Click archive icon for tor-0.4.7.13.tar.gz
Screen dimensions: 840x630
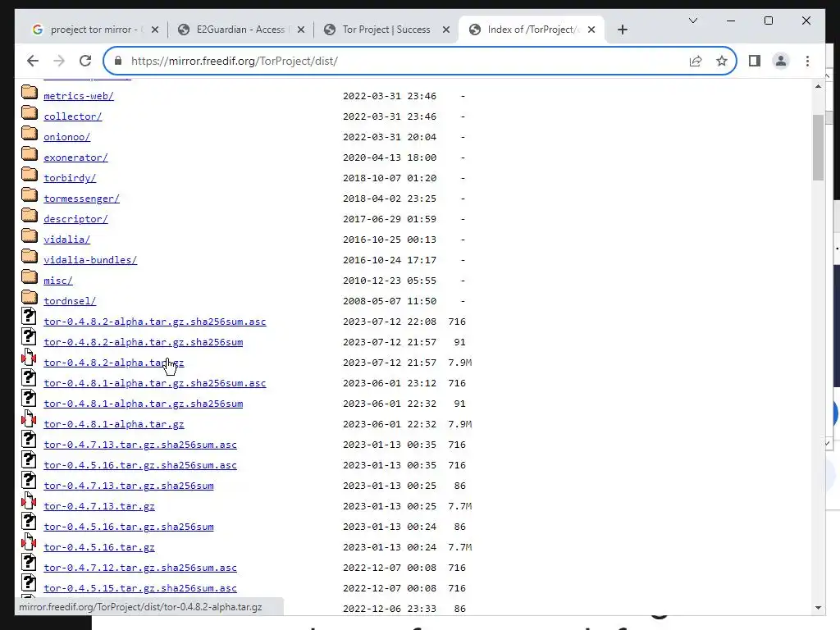pos(29,501)
